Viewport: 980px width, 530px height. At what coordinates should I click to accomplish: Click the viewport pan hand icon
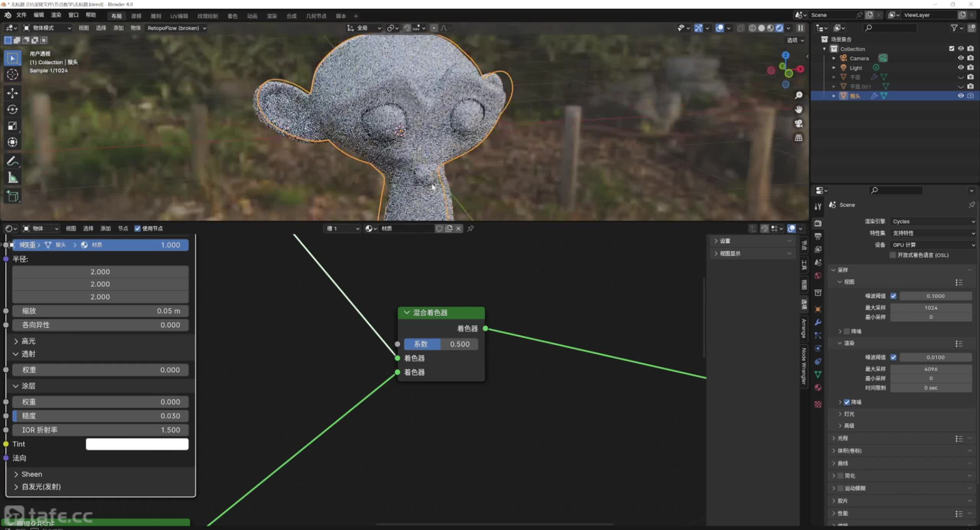[x=799, y=110]
